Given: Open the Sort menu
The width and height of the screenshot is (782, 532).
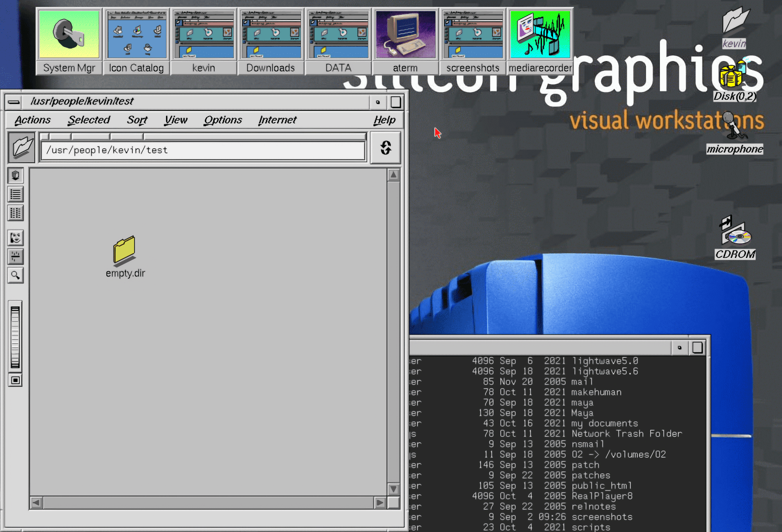Looking at the screenshot, I should pyautogui.click(x=137, y=120).
